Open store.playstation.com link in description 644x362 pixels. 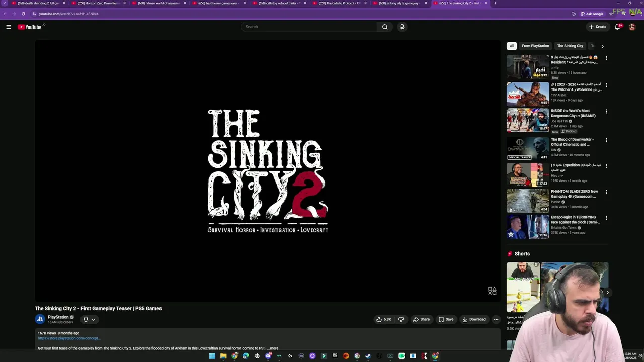[69, 338]
